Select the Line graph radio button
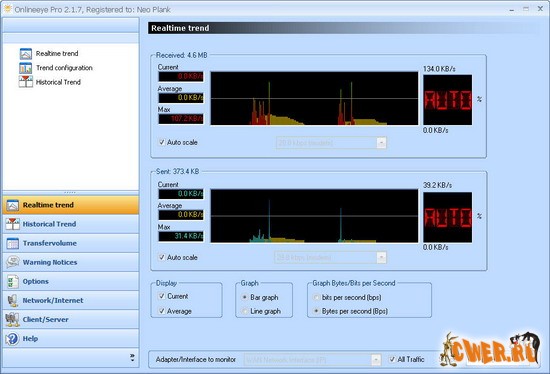Image resolution: width=550 pixels, height=374 pixels. tap(245, 311)
